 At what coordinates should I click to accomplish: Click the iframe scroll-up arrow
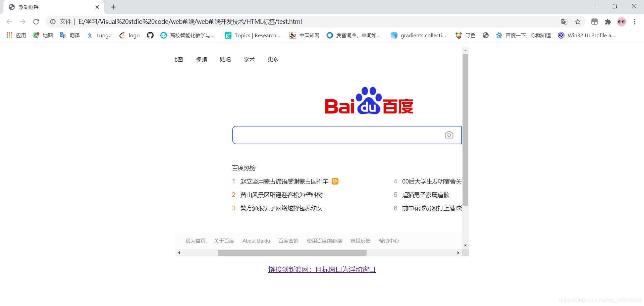(465, 50)
